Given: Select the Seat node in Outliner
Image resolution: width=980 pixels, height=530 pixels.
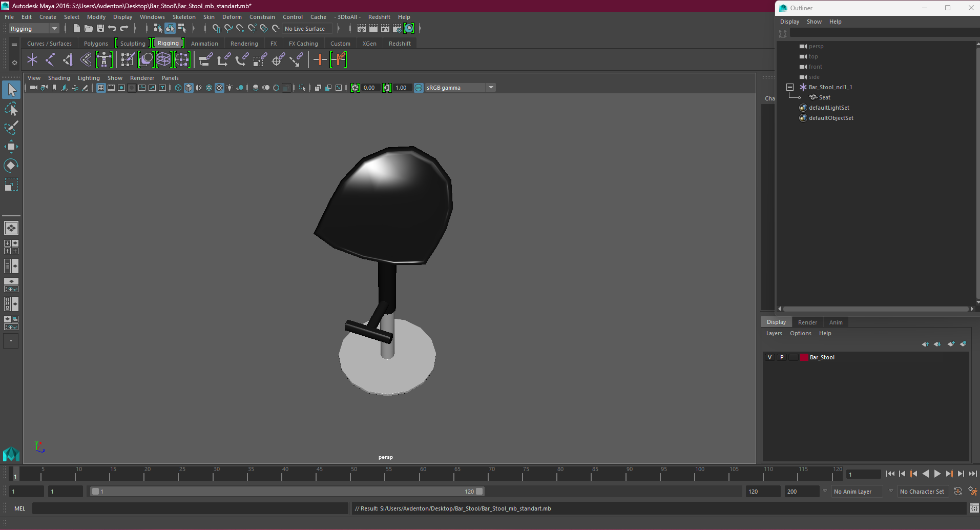Looking at the screenshot, I should (x=824, y=97).
